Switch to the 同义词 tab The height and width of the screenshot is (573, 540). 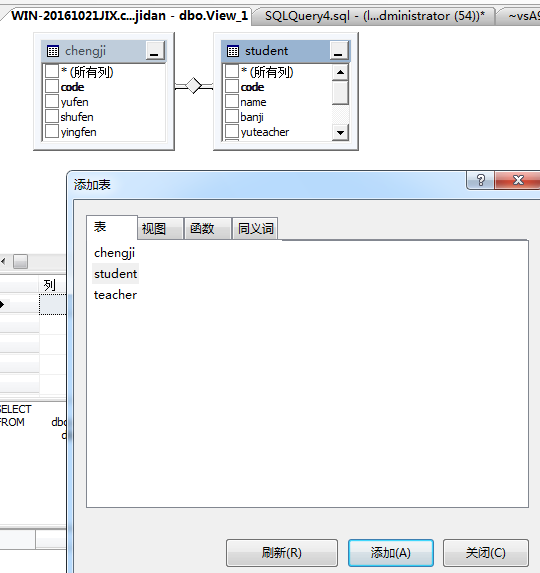(255, 229)
